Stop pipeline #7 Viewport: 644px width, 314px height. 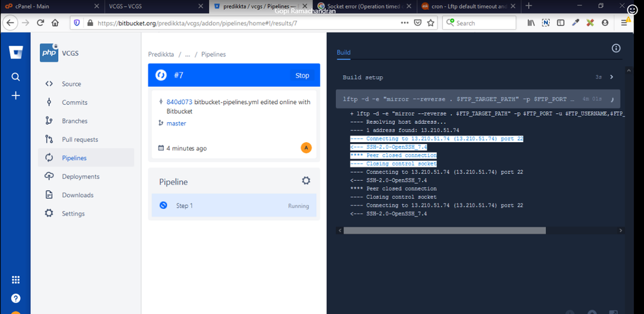302,75
